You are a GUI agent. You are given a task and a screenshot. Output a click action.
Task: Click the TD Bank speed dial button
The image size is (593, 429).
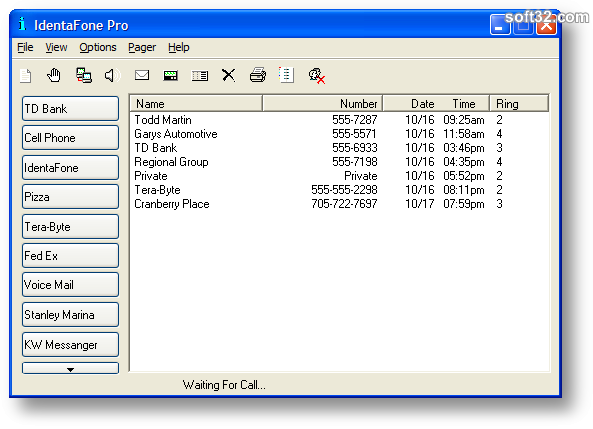70,109
